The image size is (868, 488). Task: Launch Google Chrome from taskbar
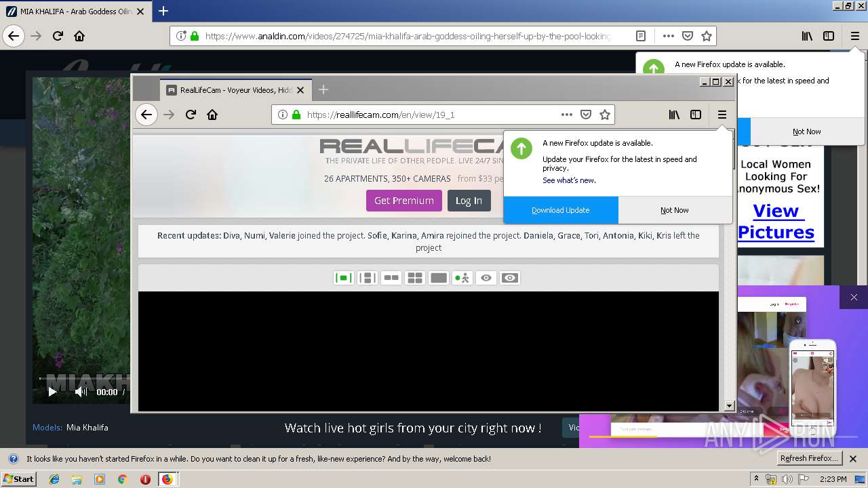(x=122, y=479)
